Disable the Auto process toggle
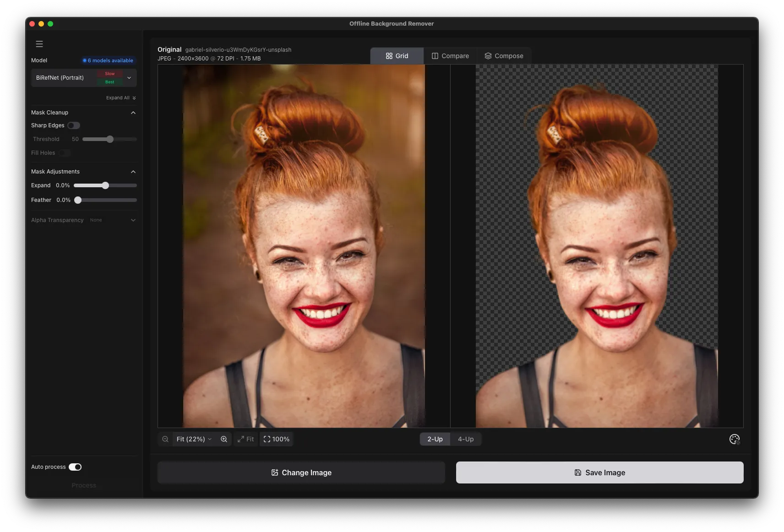This screenshot has width=784, height=532. (x=75, y=467)
